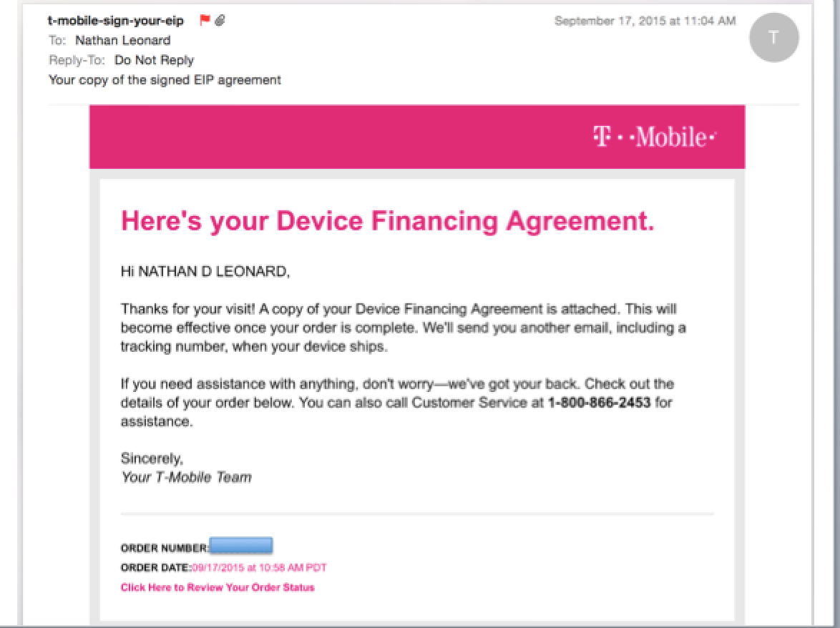The image size is (840, 628).
Task: Click the Your T-Mobile Team signature
Action: click(187, 477)
